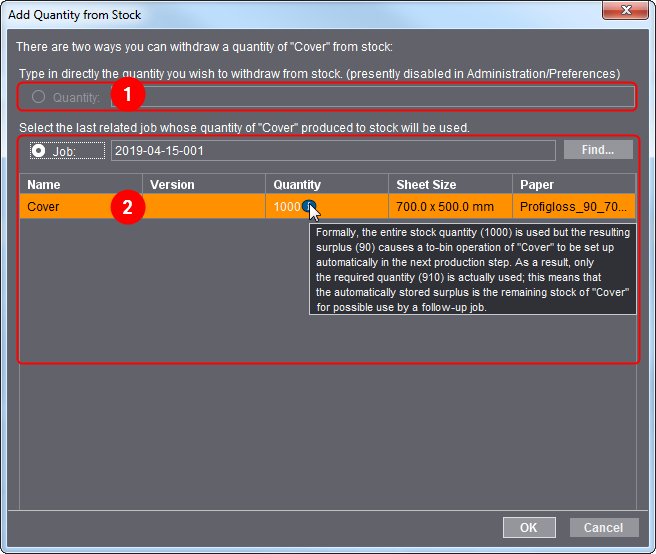Image resolution: width=656 pixels, height=554 pixels.
Task: Click the job number field showing 2019-04-15-001
Action: click(330, 150)
